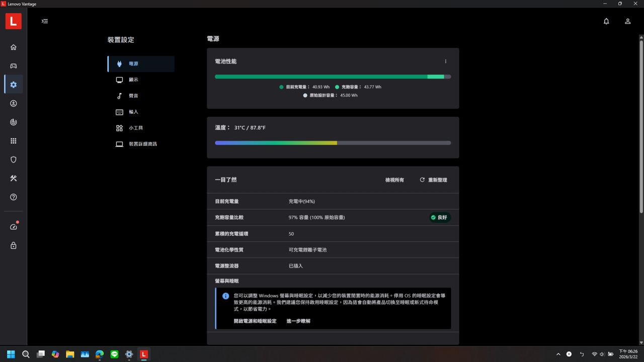Open the security shield sidebar icon

pos(14,160)
